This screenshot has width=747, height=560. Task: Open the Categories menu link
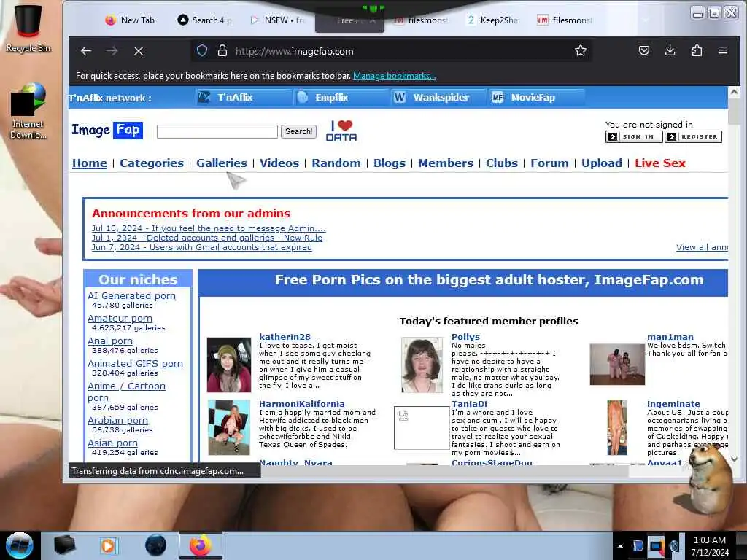152,163
